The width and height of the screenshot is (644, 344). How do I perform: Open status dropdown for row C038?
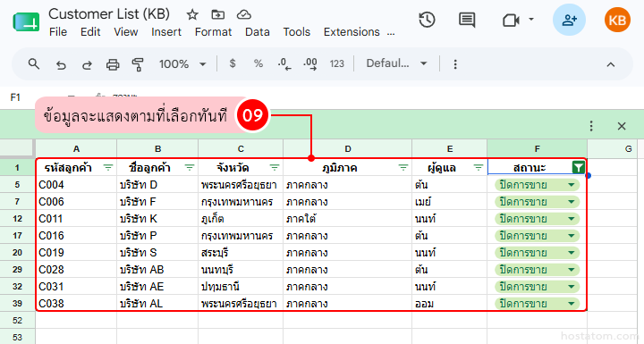click(571, 304)
